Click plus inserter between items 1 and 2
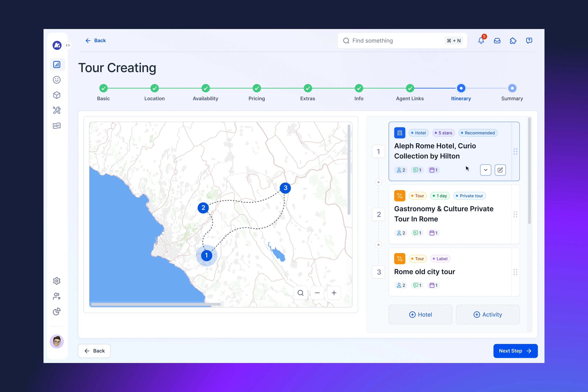 click(378, 182)
